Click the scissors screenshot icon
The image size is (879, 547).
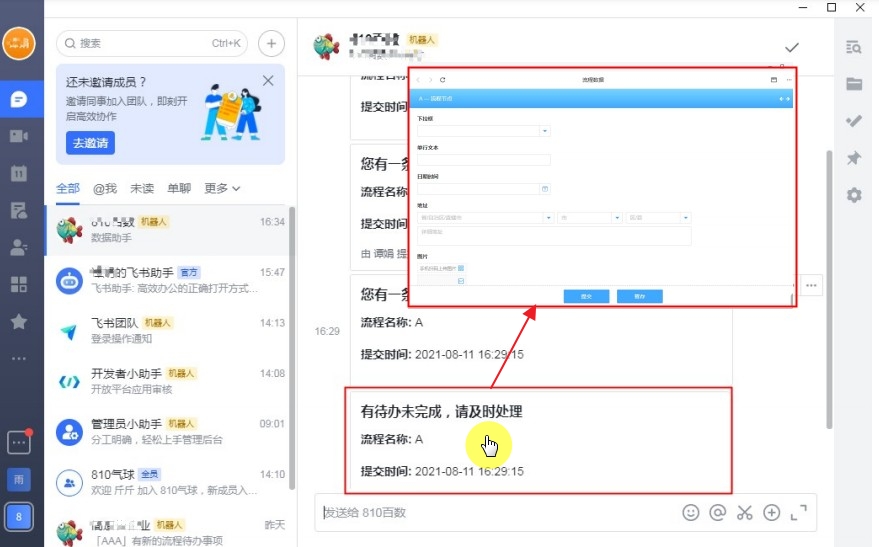pos(744,512)
